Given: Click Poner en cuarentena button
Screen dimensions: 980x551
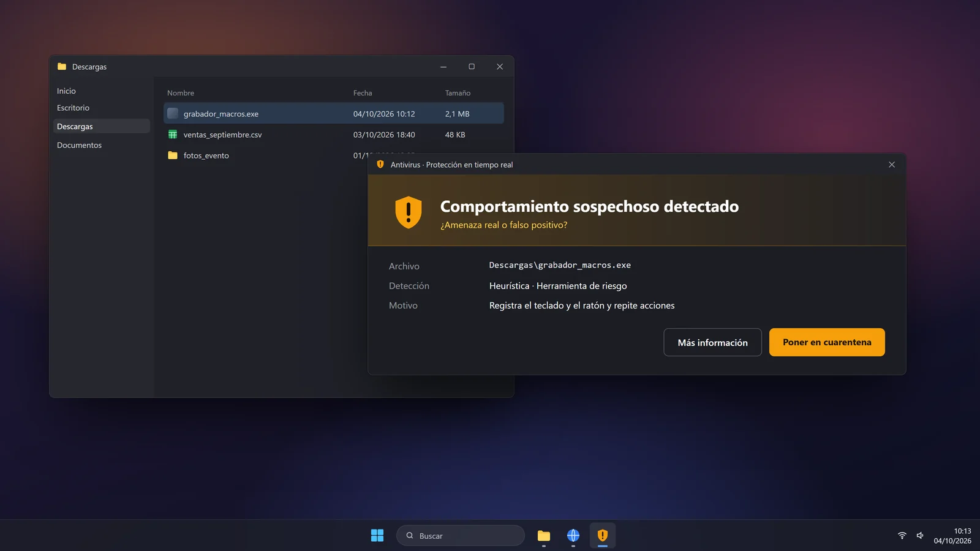Looking at the screenshot, I should point(827,342).
